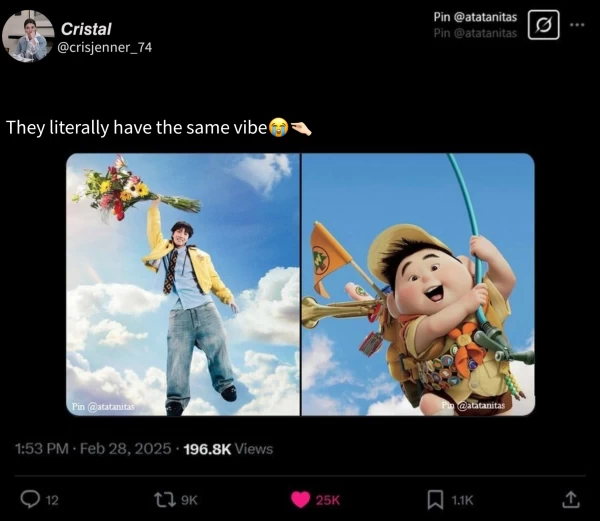Click the Grok slashed-square icon
600x521 pixels.
(542, 25)
